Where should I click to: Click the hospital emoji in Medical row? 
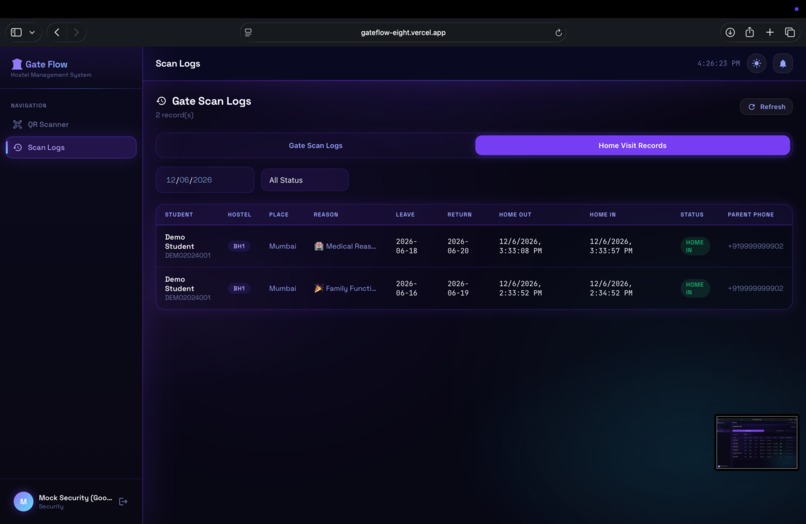tap(319, 246)
